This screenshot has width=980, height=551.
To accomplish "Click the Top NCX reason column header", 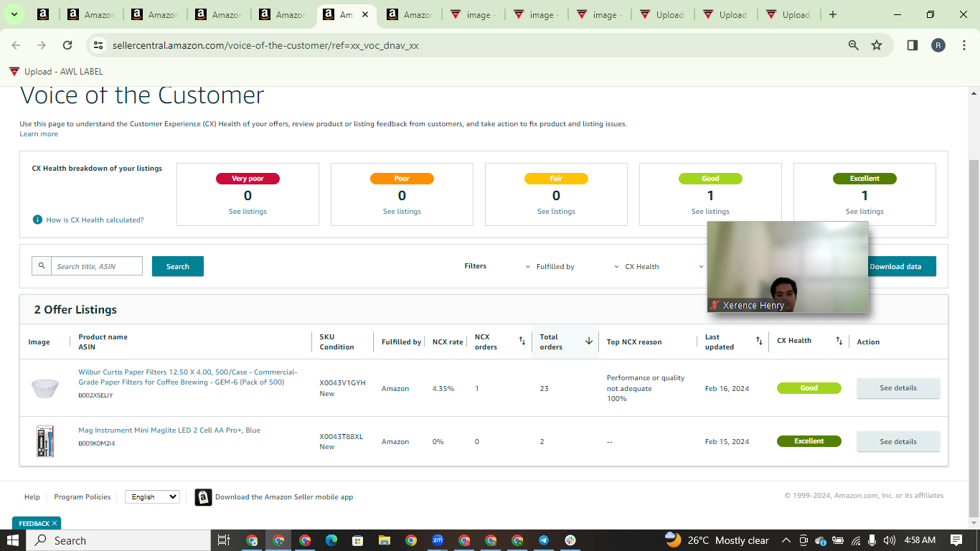I will tap(634, 342).
